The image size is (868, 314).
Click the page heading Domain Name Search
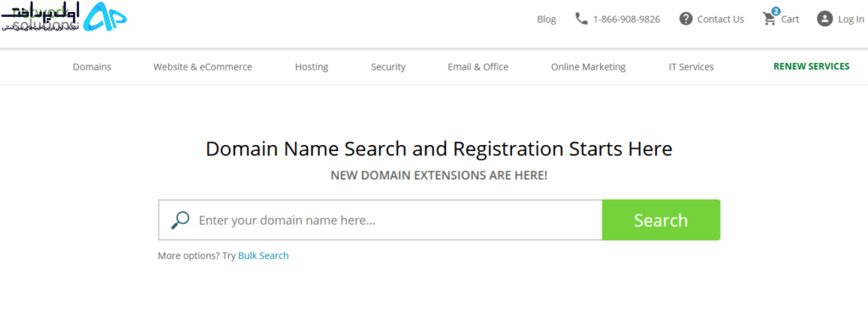pyautogui.click(x=439, y=149)
